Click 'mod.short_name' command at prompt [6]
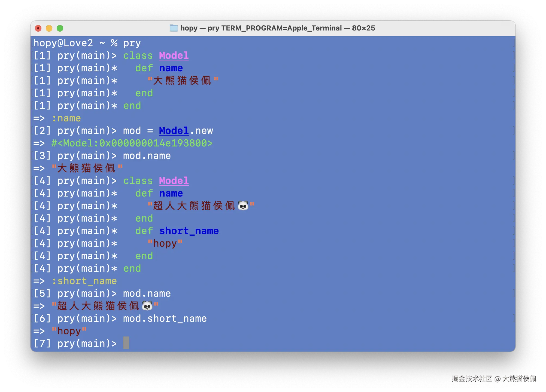The image size is (546, 392). point(165,318)
